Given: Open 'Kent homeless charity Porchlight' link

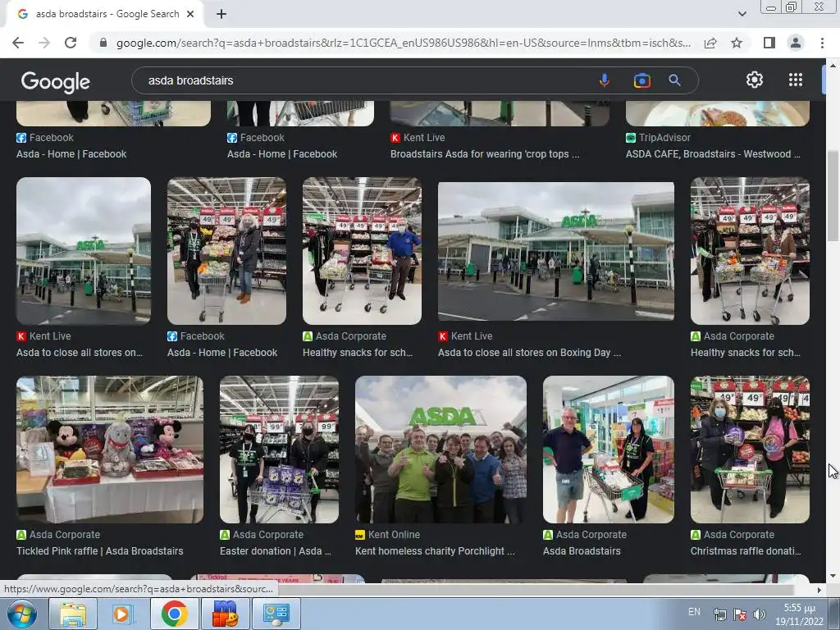Looking at the screenshot, I should (435, 550).
